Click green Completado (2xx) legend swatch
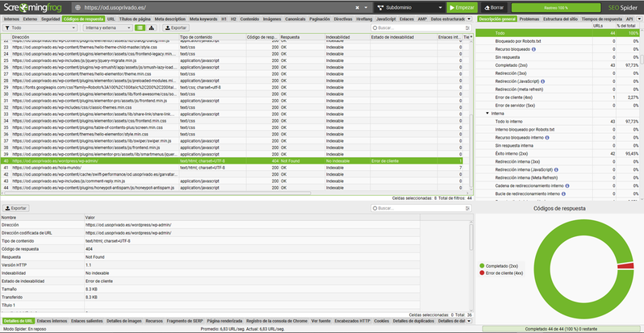644x333 pixels. click(482, 266)
